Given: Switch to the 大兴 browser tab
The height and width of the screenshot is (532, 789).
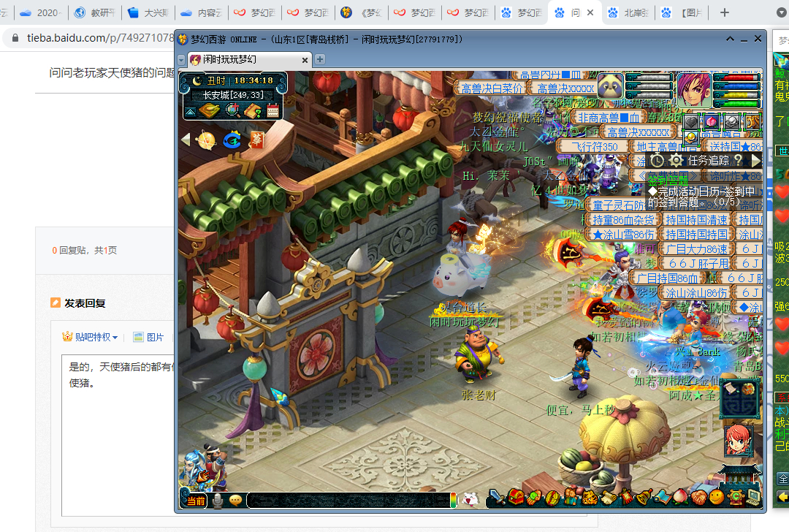Looking at the screenshot, I should tap(148, 12).
